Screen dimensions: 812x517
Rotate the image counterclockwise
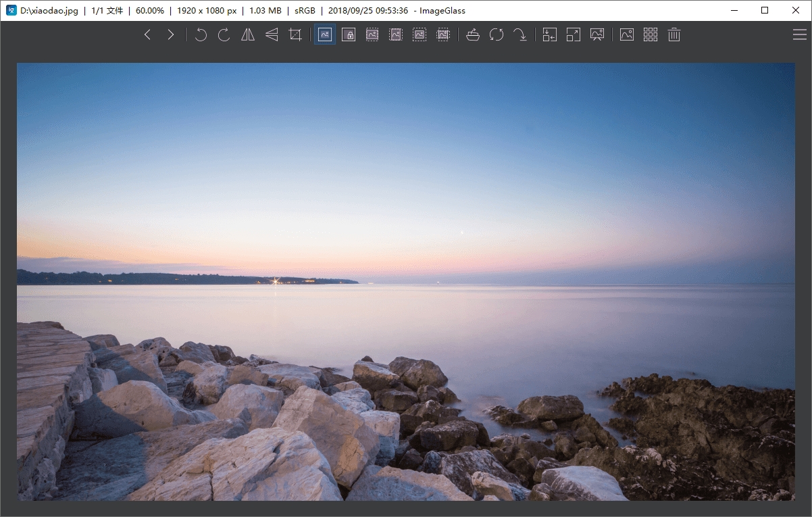(200, 34)
